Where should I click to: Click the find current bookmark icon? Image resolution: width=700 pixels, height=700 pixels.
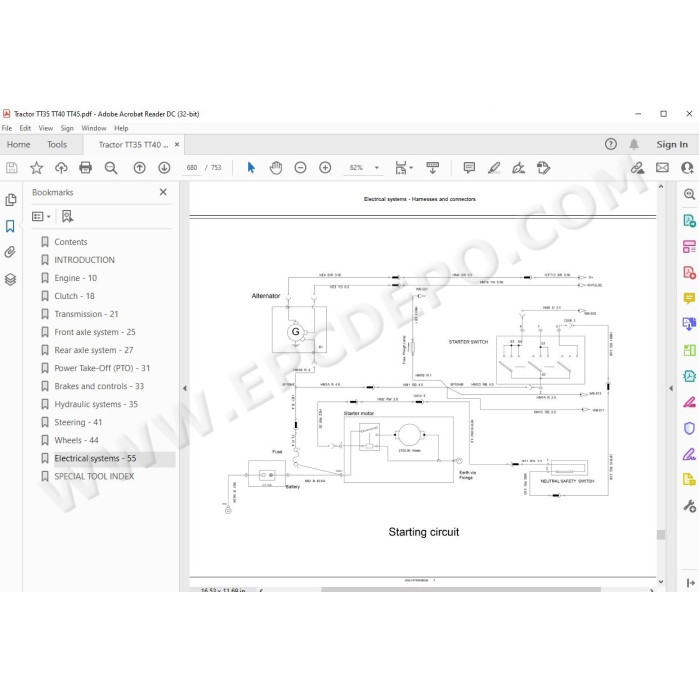67,217
